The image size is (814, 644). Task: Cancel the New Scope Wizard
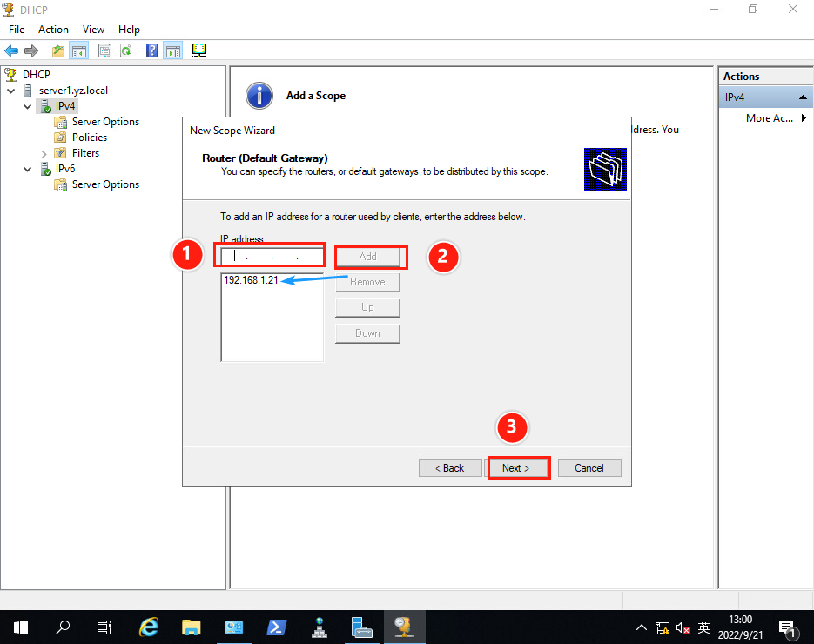(589, 468)
